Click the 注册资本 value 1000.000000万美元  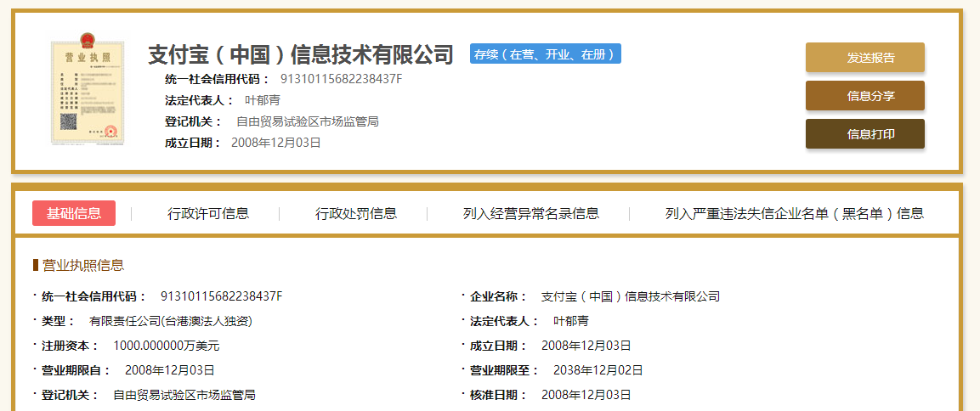pos(166,346)
